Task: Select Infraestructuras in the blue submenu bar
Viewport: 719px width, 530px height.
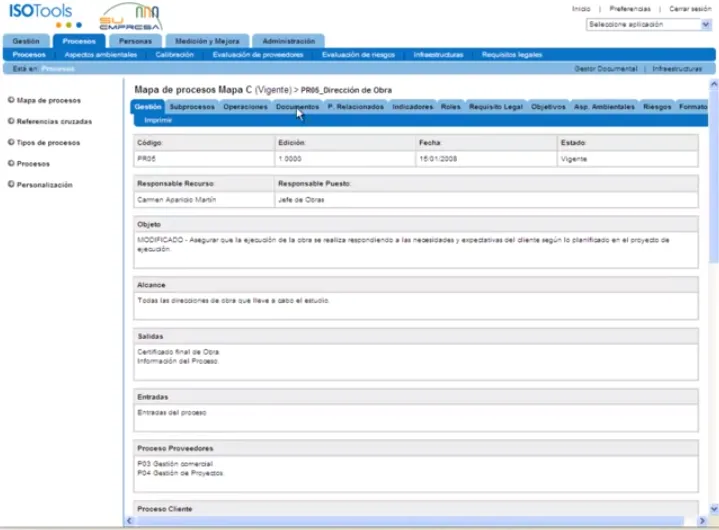Action: pos(438,55)
